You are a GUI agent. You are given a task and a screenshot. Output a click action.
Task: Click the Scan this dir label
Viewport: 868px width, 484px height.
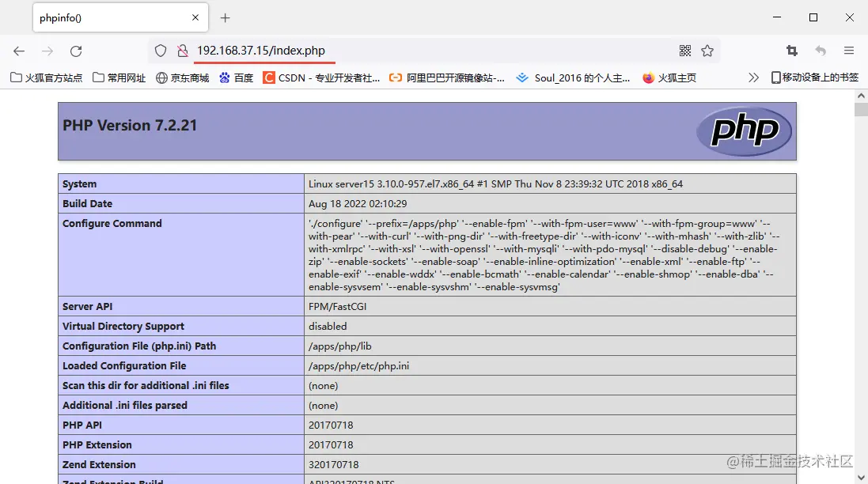(x=146, y=386)
